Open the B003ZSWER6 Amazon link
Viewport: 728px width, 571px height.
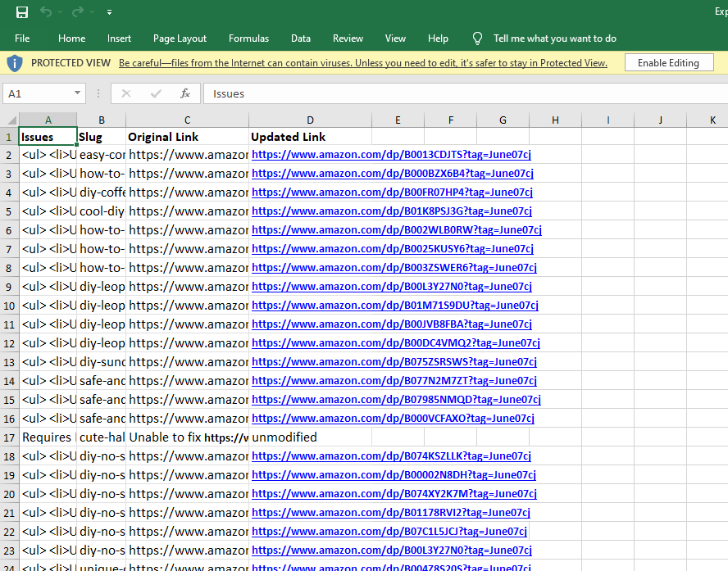394,268
